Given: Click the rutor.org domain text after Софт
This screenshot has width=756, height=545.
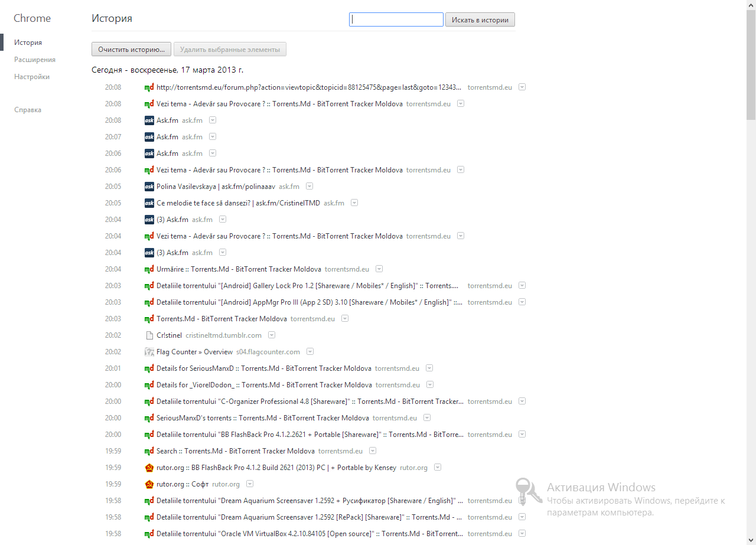Looking at the screenshot, I should 226,484.
